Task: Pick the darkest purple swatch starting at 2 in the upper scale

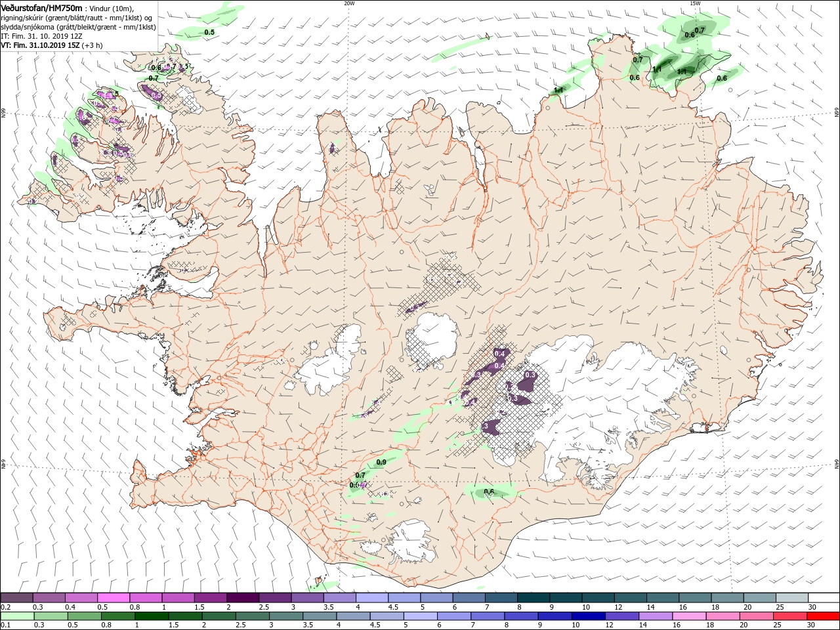Action: 243,598
